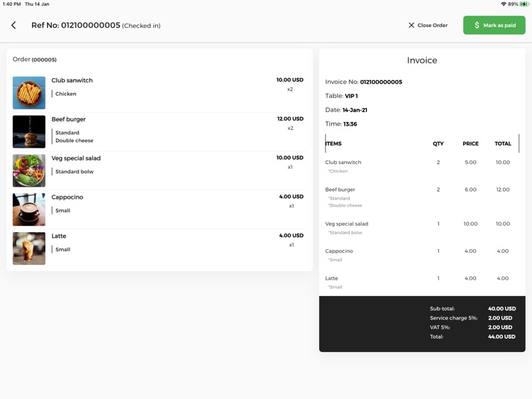Select Latte name in order list
Image resolution: width=532 pixels, height=399 pixels.
[59, 236]
